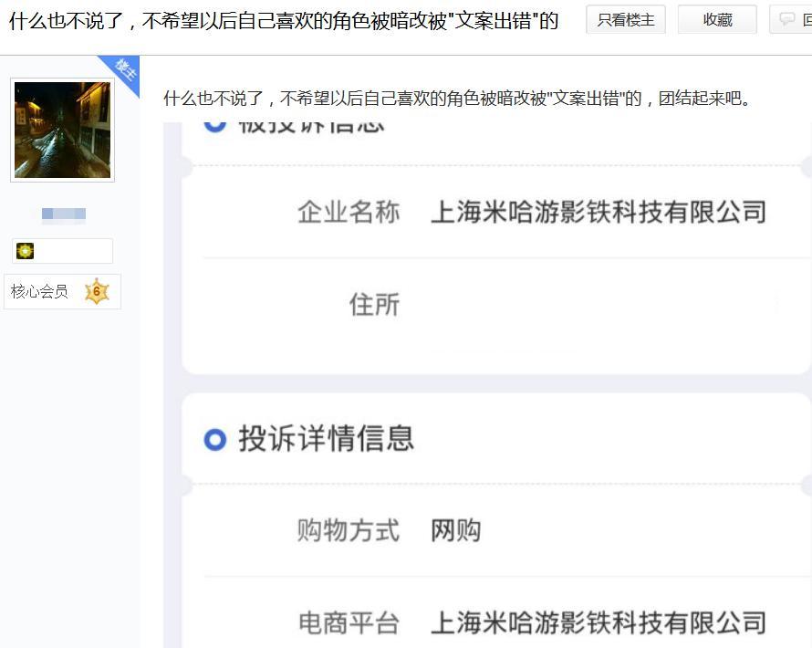The width and height of the screenshot is (812, 648).
Task: Click the speech bubble reply icon
Action: tap(787, 20)
